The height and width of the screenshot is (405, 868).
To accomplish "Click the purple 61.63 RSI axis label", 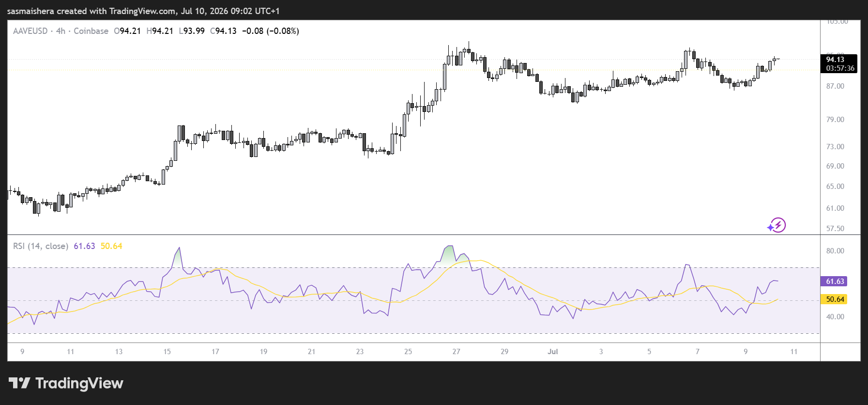I will click(835, 281).
